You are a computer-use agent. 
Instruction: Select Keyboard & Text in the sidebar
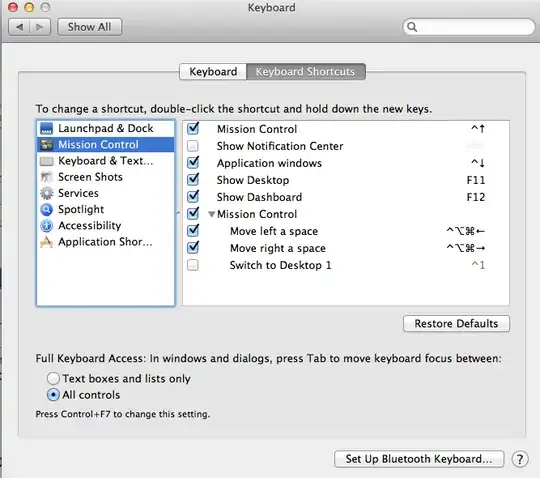click(106, 161)
